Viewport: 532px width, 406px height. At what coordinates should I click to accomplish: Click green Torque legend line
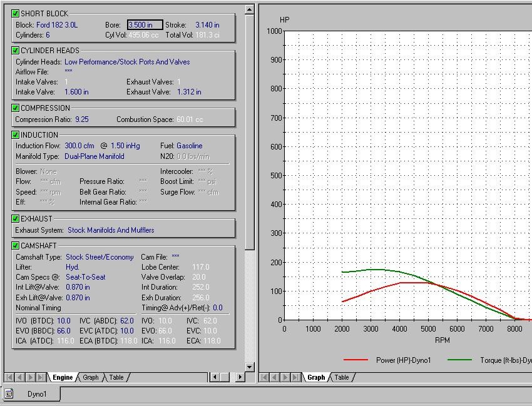pos(460,360)
